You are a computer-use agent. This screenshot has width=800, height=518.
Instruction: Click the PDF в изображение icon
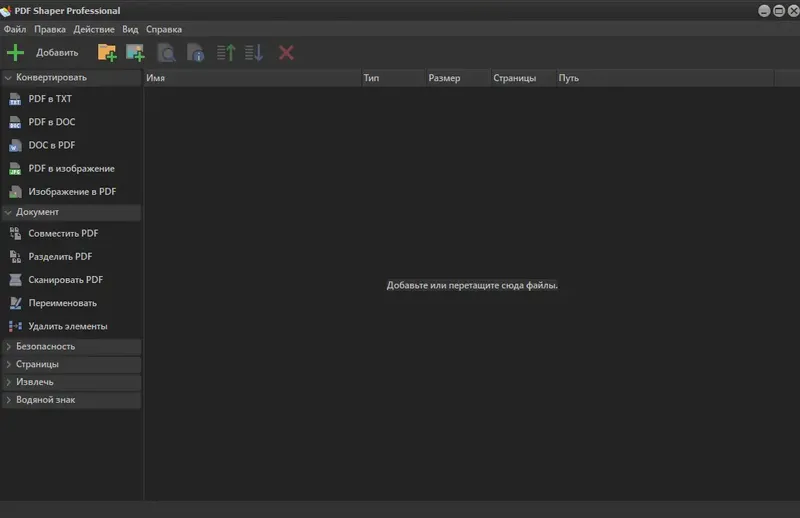tap(15, 169)
